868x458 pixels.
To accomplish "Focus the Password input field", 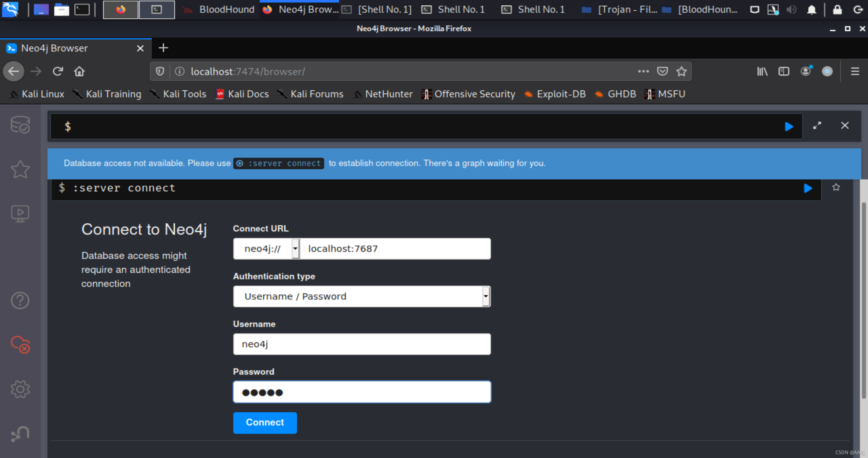I will pyautogui.click(x=362, y=392).
